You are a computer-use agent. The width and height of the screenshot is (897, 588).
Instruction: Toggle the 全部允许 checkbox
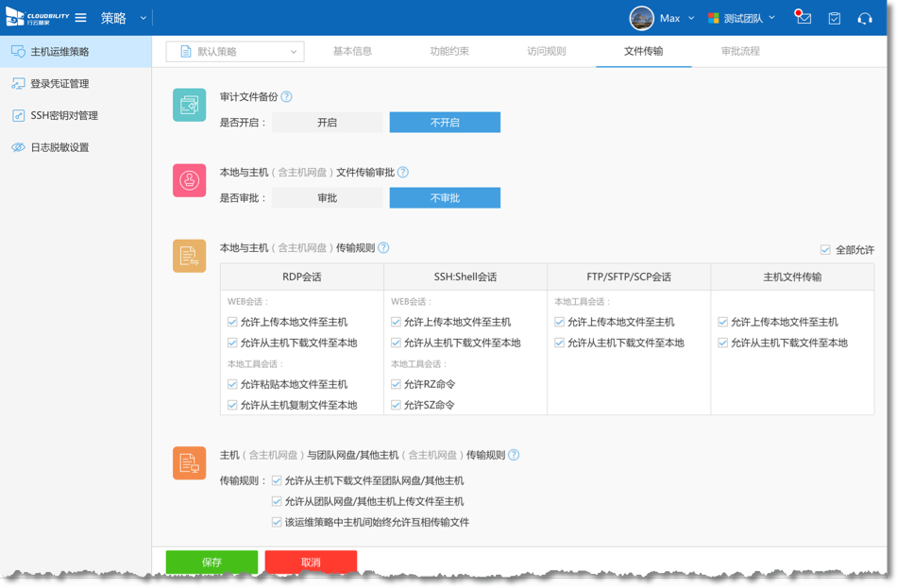tap(826, 250)
